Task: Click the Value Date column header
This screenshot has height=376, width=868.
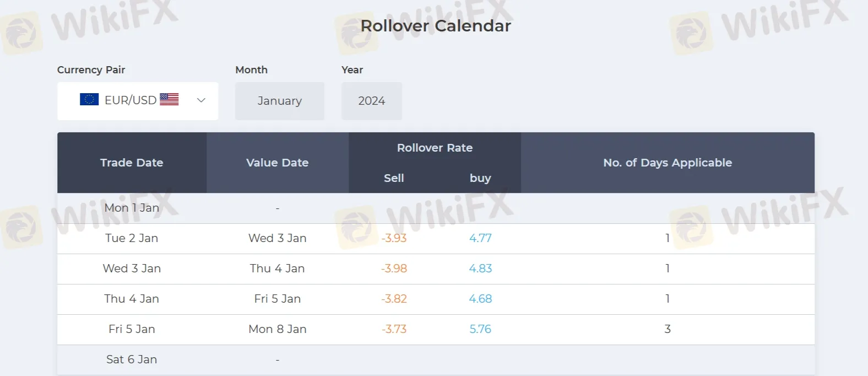Action: point(277,163)
